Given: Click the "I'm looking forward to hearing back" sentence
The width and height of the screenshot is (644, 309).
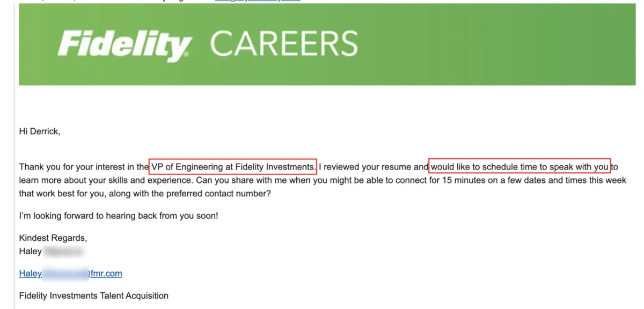Looking at the screenshot, I should click(119, 216).
